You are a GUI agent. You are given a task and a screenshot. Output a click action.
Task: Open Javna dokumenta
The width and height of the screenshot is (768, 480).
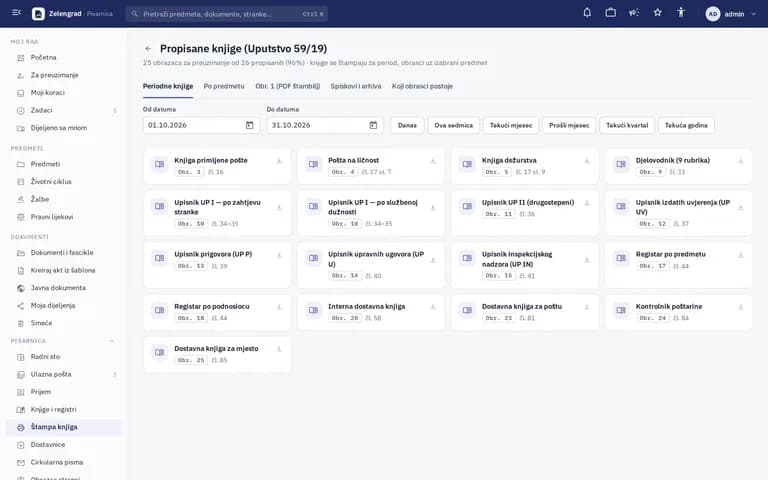(x=64, y=288)
